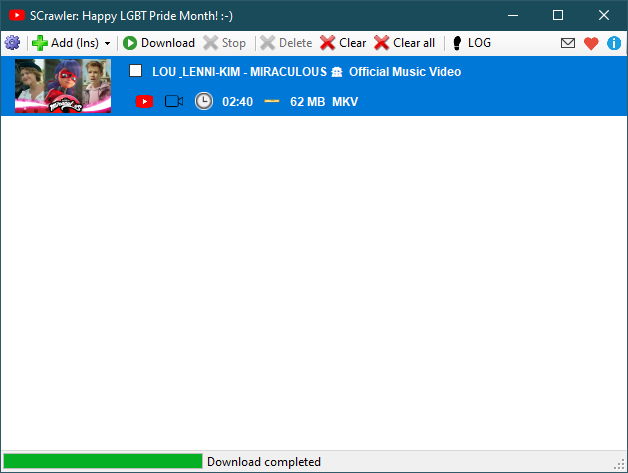Open the LOG viewer
This screenshot has height=473, width=628.
point(471,43)
